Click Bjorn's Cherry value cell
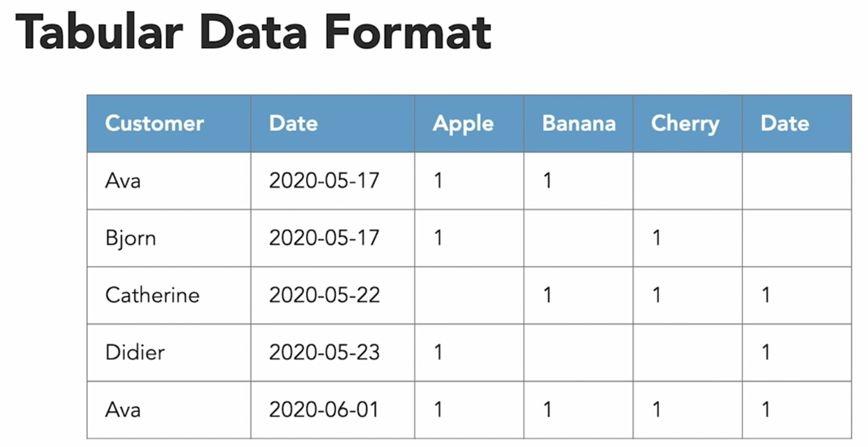The width and height of the screenshot is (868, 447). click(656, 238)
